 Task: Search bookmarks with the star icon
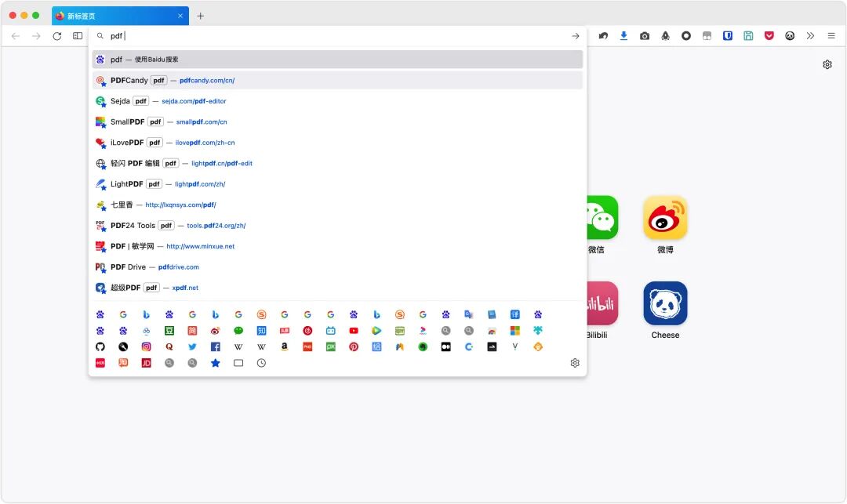(216, 363)
